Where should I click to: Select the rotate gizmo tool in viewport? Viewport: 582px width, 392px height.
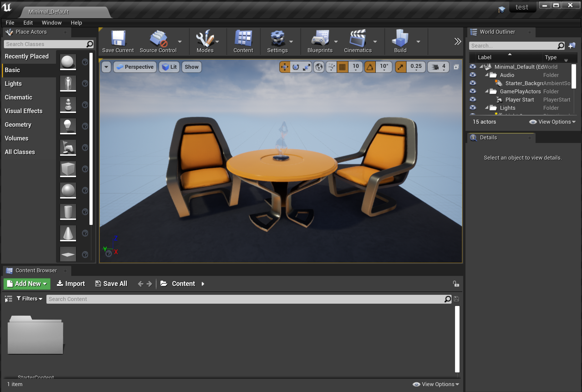pyautogui.click(x=296, y=67)
